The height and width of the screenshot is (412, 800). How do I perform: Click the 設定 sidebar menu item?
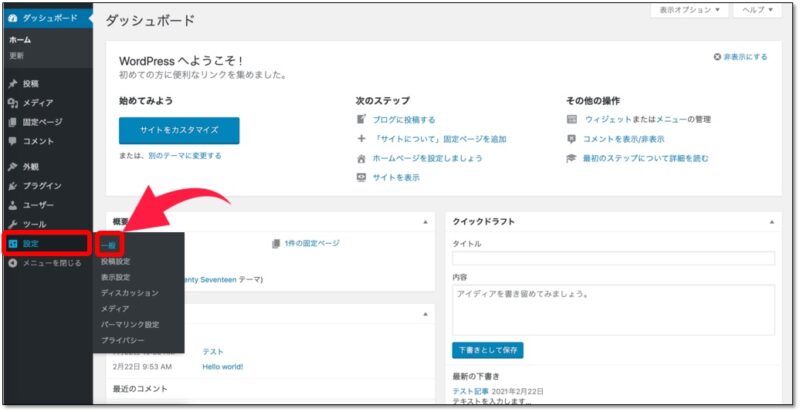(x=47, y=244)
